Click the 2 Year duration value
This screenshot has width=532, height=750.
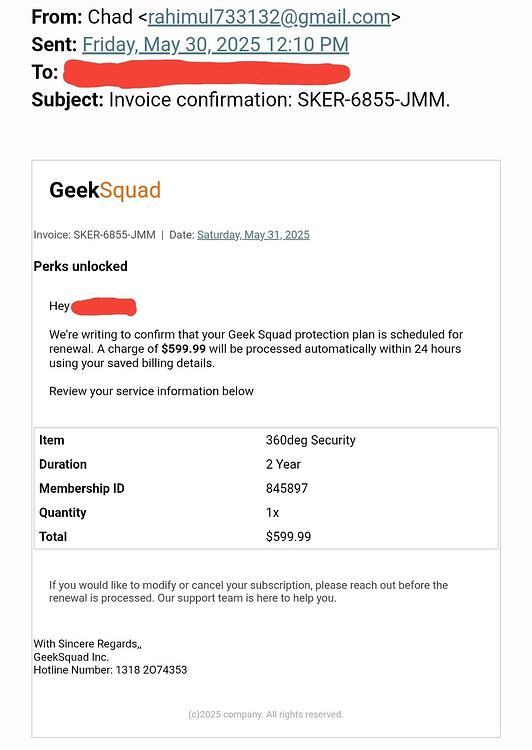[283, 464]
